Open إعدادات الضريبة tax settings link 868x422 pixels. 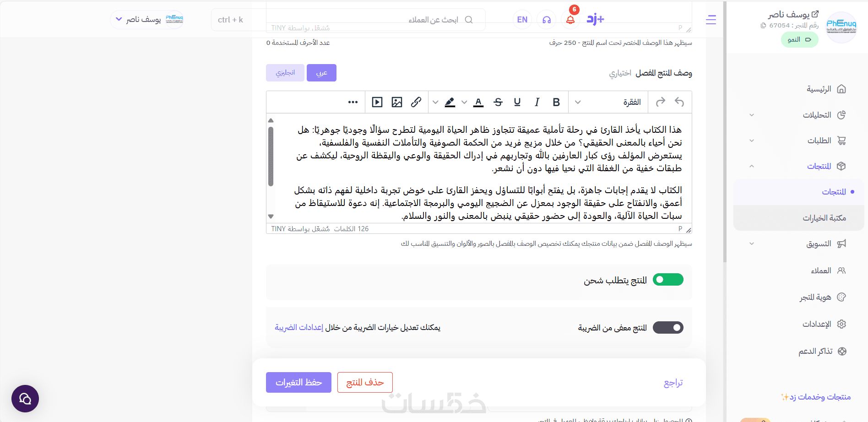pyautogui.click(x=299, y=327)
